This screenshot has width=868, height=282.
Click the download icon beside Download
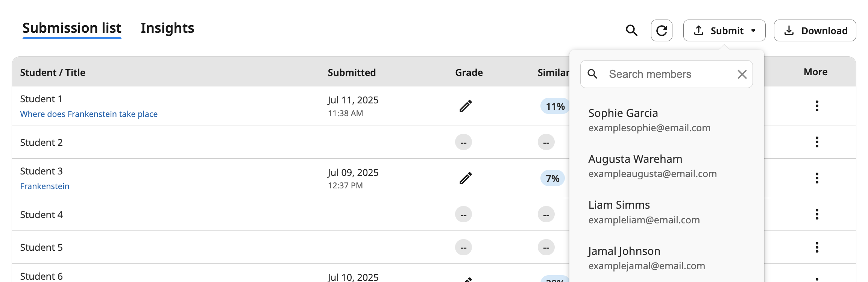tap(789, 30)
